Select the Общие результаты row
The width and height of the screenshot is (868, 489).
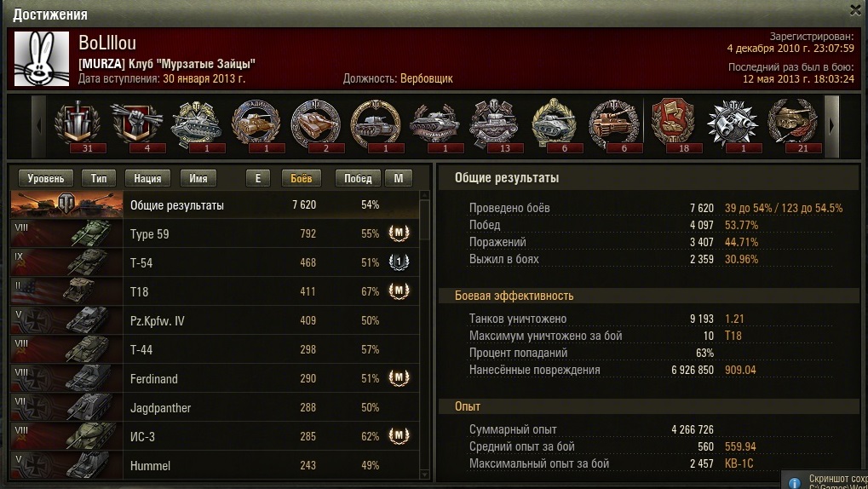[x=215, y=205]
